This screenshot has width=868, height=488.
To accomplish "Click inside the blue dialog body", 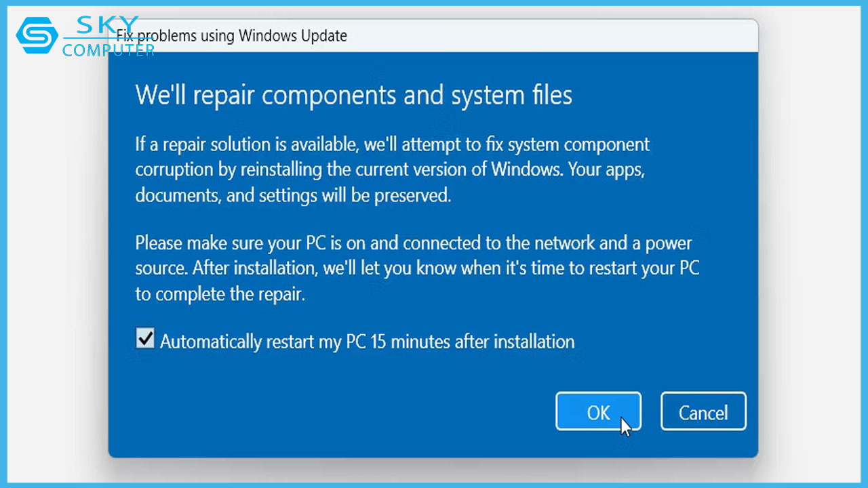I will point(434,373).
